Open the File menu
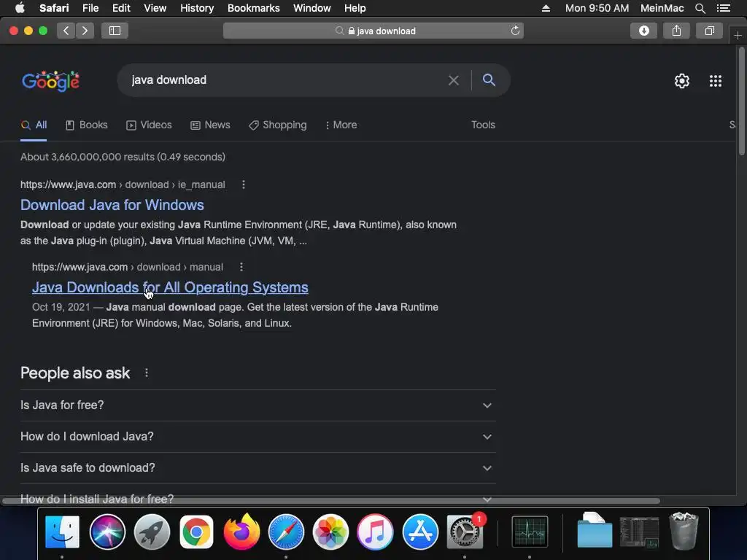 point(90,8)
